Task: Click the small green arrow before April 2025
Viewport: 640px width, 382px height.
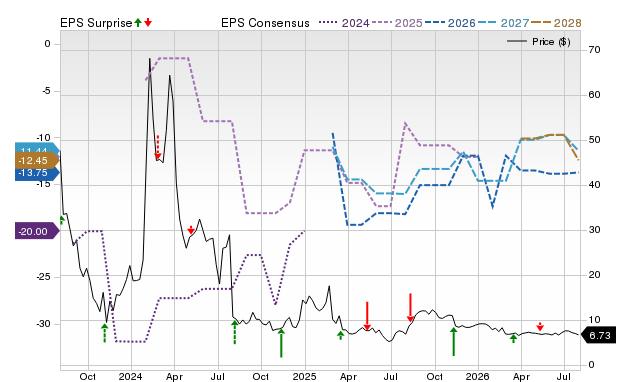Action: pos(341,335)
